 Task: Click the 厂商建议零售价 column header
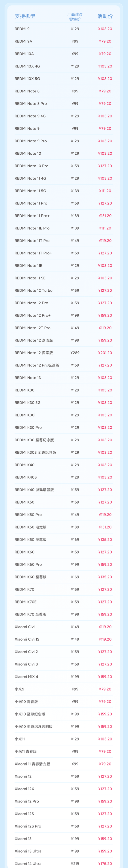[x=75, y=17]
